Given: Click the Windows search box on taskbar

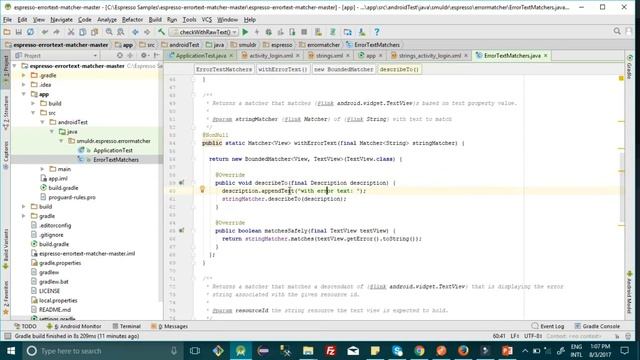Looking at the screenshot, I should point(102,351).
